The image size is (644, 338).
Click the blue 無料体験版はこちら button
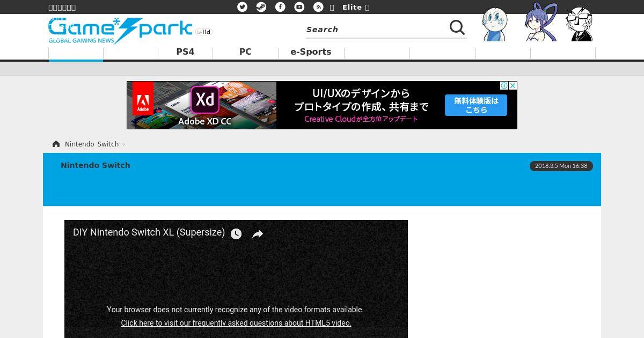pos(476,105)
